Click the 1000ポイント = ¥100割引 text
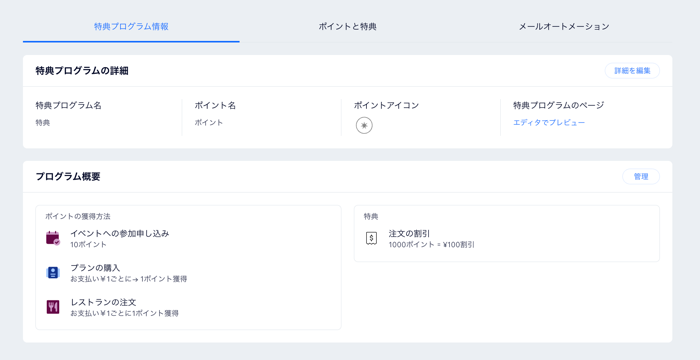Viewport: 700px width, 360px height. coord(432,244)
